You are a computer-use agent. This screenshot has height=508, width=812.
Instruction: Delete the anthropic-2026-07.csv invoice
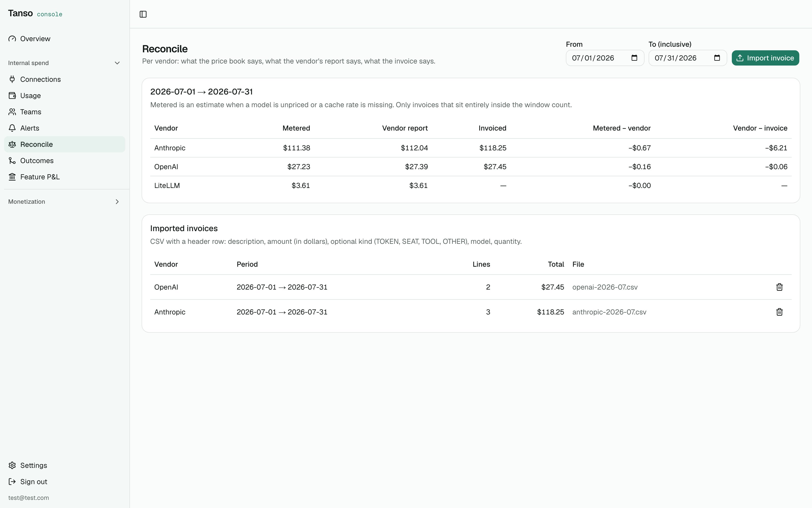(x=780, y=312)
